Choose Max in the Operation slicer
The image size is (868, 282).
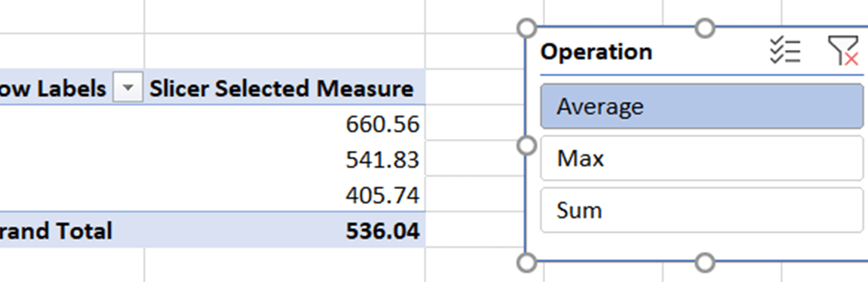(701, 158)
